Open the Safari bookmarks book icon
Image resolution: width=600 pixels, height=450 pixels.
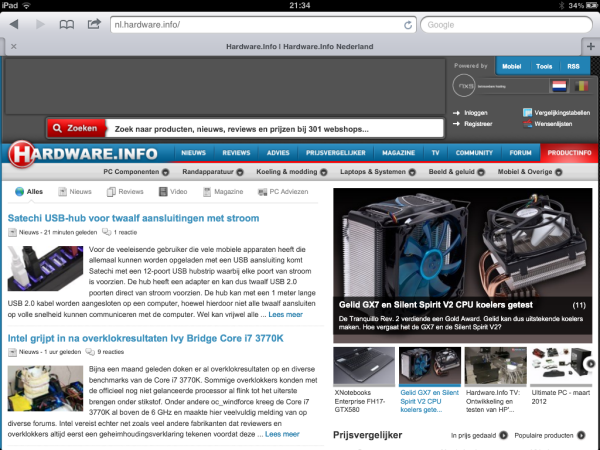(67, 24)
